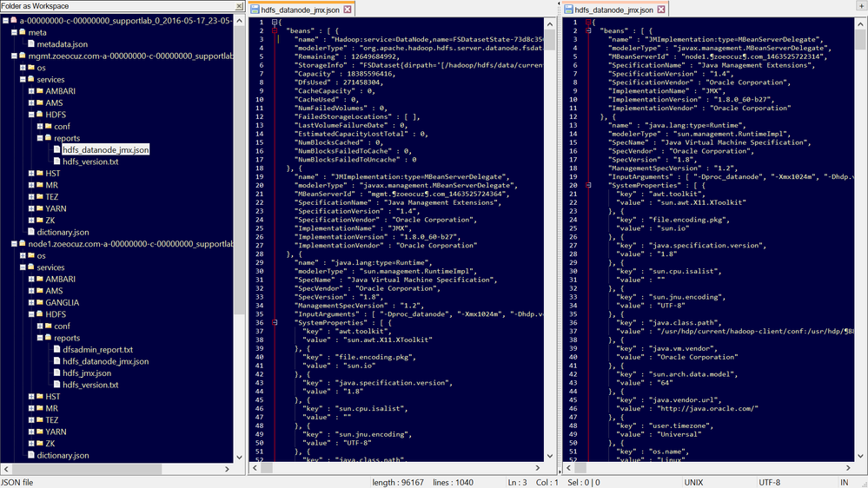Collapse reports folder under node1 HDFS
The width and height of the screenshot is (868, 488).
pyautogui.click(x=40, y=338)
